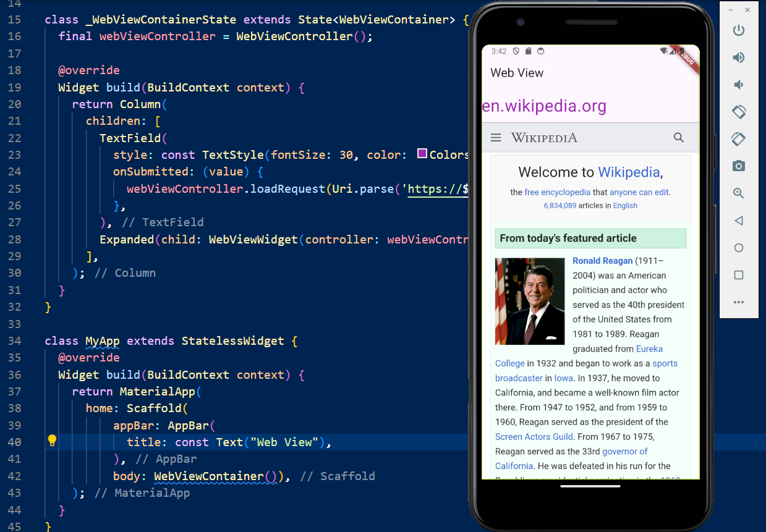Open the emulator extended controls (three dots)
Viewport: 766px width, 532px height.
(738, 302)
